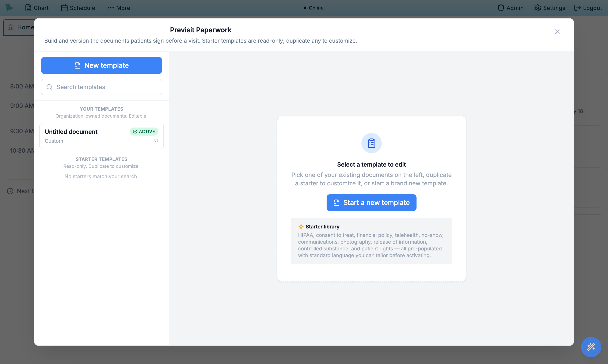This screenshot has width=608, height=364.
Task: Open the magic wand assistant button
Action: 591,347
